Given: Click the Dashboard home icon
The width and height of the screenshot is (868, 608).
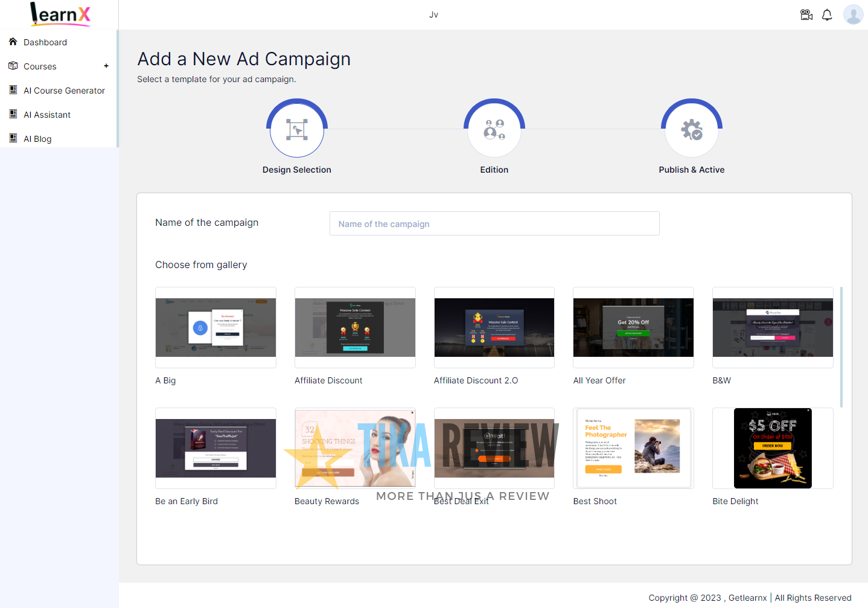Looking at the screenshot, I should [13, 42].
